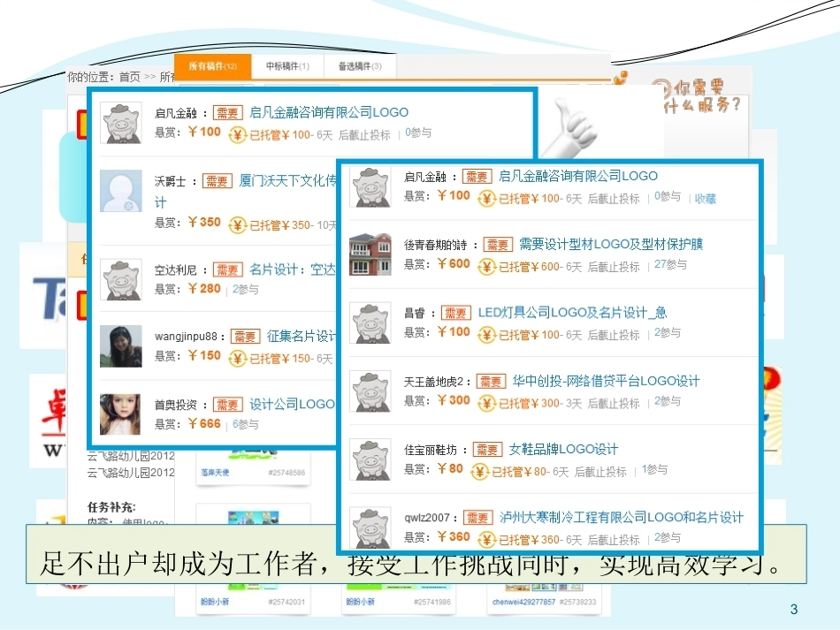Open 设计公司LOGO task link by 首奥投资
840x630 pixels.
click(292, 404)
